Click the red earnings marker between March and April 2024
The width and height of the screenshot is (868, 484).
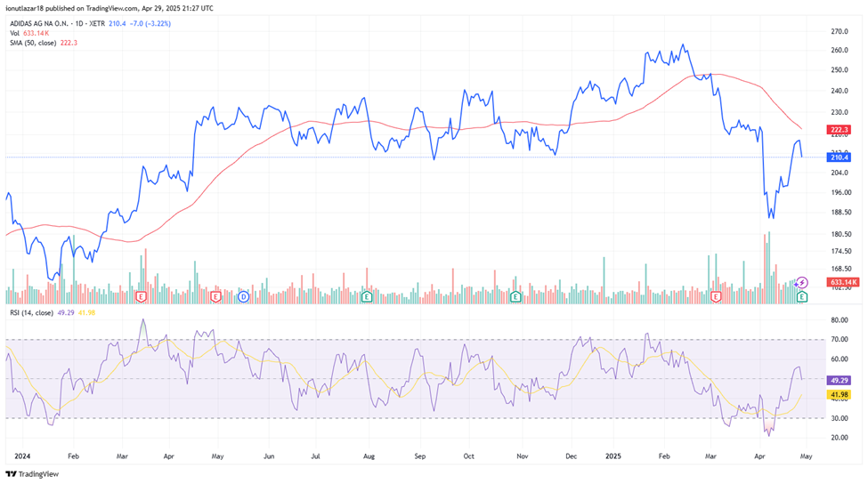point(142,294)
